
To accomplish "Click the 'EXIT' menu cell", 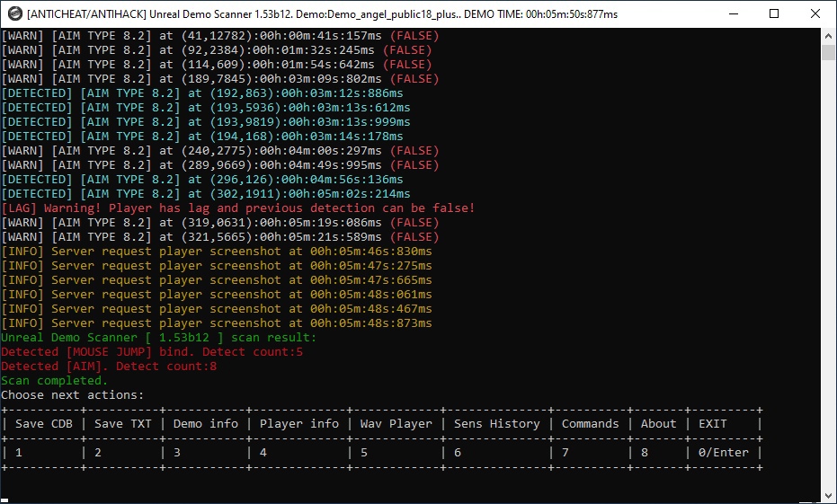I will (x=713, y=424).
